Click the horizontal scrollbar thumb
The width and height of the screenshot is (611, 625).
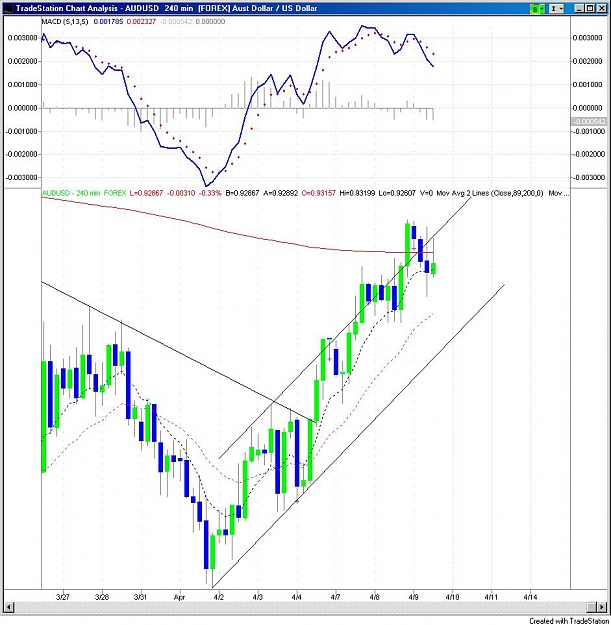point(591,607)
